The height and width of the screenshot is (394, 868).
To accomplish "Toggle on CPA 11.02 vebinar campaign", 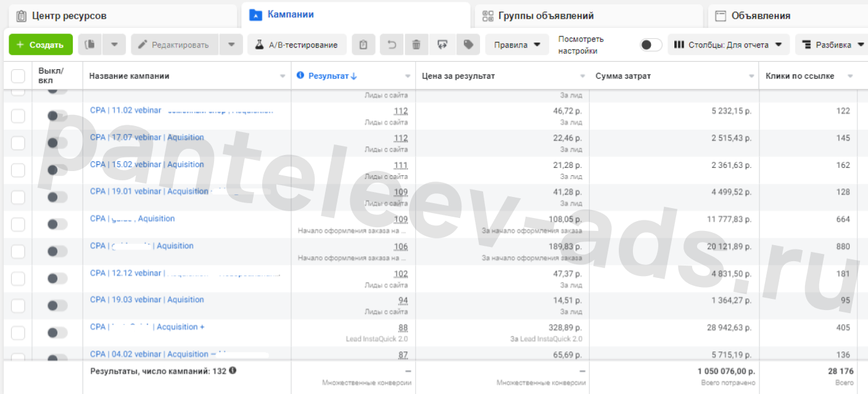I will (57, 115).
